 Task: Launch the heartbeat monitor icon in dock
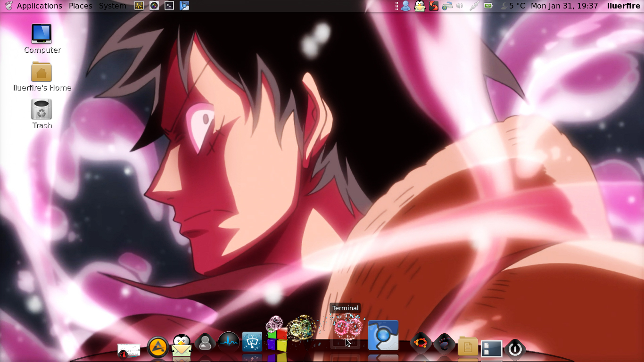pos(229,342)
